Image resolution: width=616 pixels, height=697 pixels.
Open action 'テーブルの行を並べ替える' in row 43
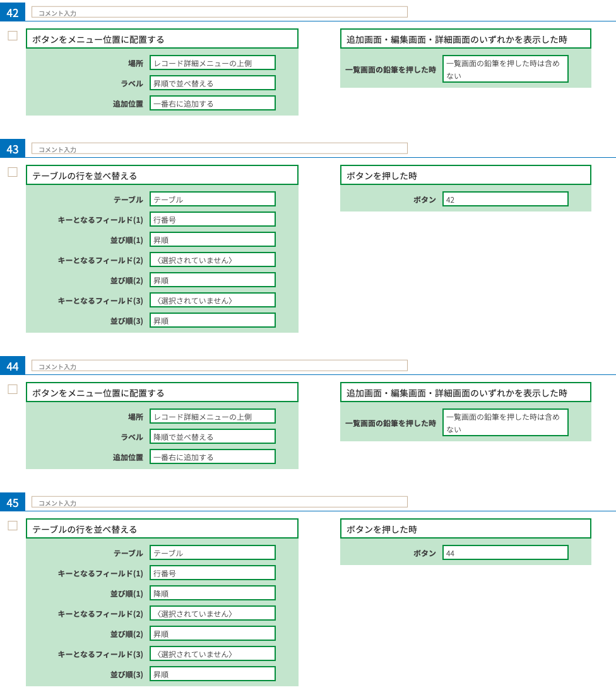(x=162, y=175)
